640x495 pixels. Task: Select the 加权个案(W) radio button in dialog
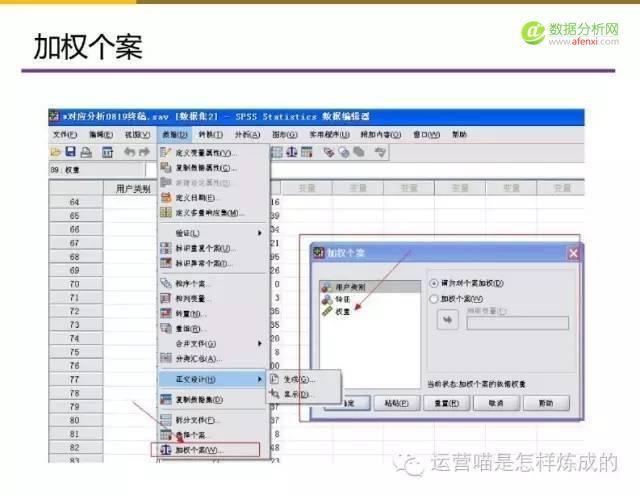(434, 299)
